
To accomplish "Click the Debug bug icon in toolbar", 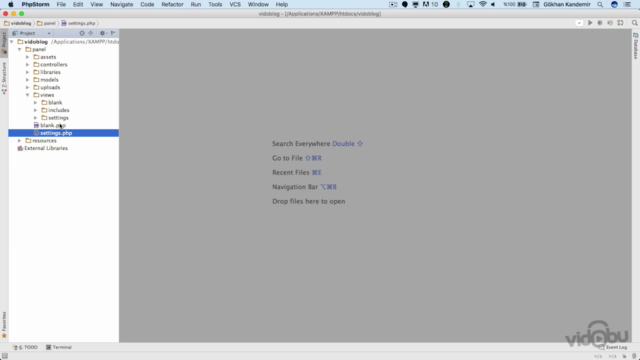I will (600, 23).
